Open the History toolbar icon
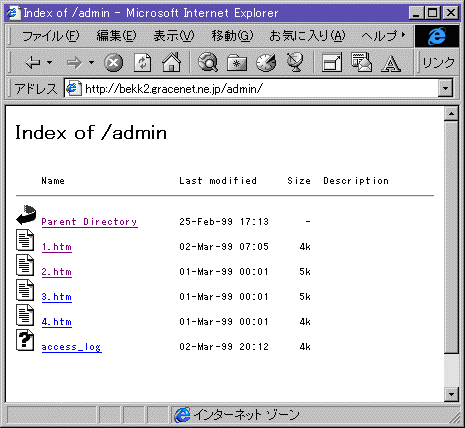465x428 pixels. point(266,62)
